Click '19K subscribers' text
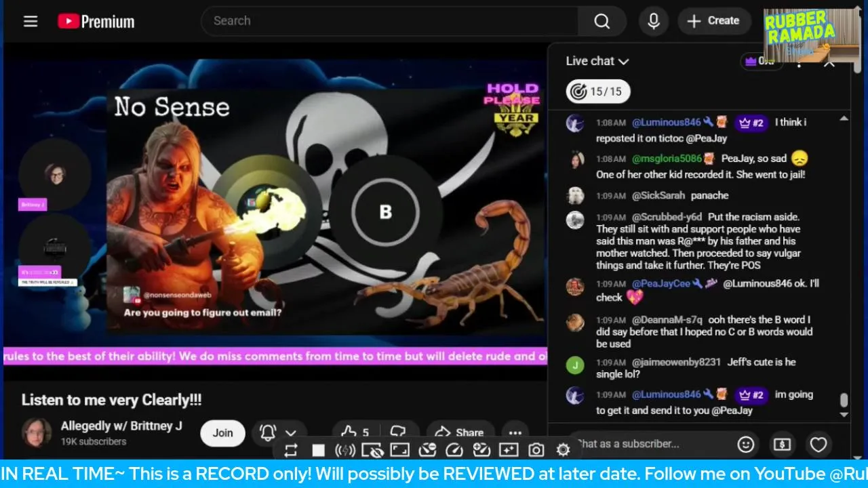The height and width of the screenshot is (488, 868). [x=94, y=441]
